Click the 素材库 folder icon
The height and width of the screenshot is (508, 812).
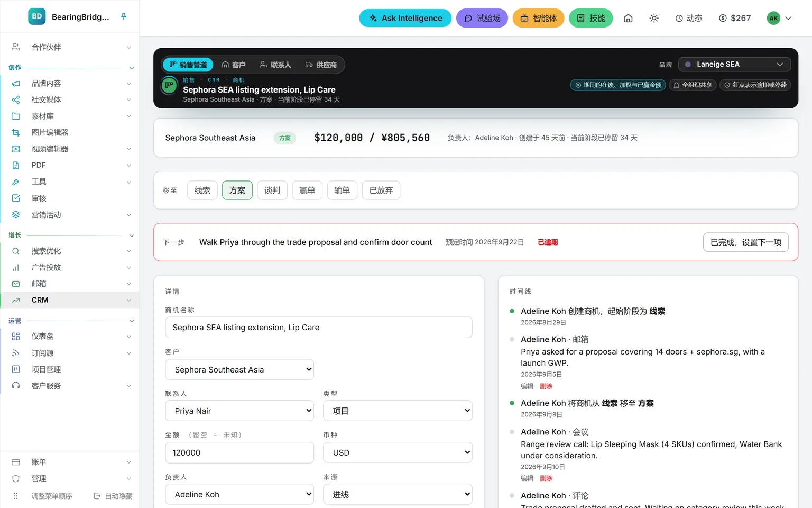[16, 116]
